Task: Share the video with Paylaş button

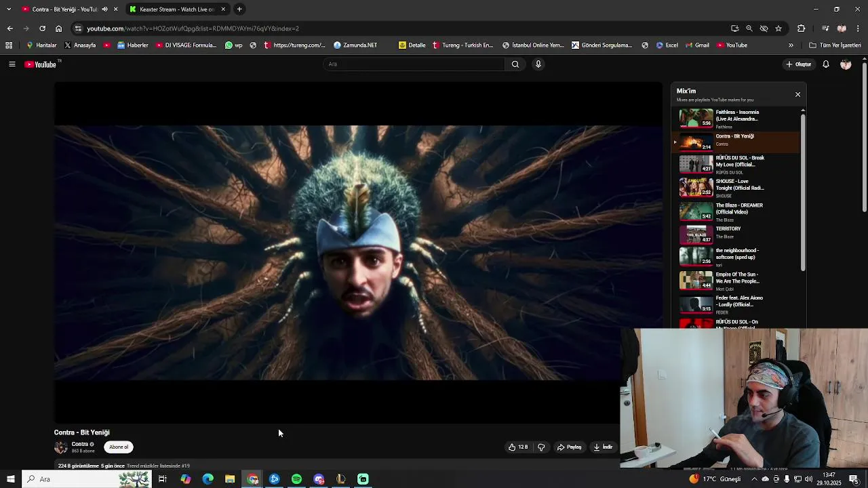Action: pos(570,447)
